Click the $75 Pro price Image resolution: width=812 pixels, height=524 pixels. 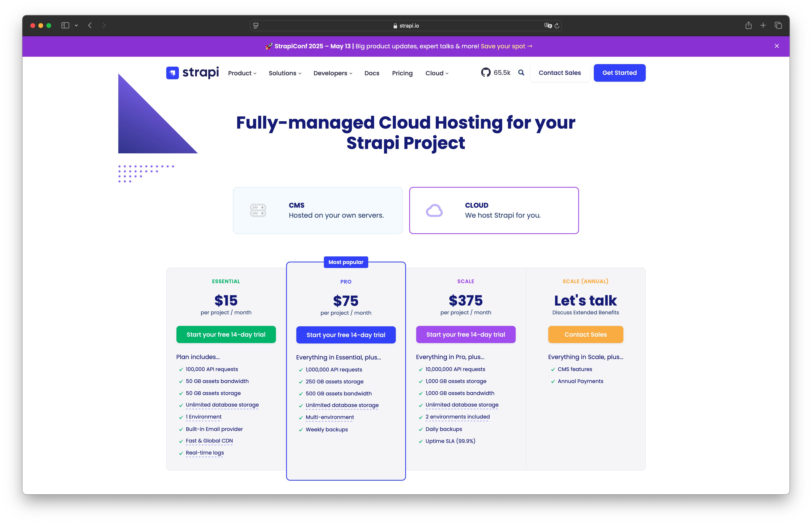click(x=346, y=301)
